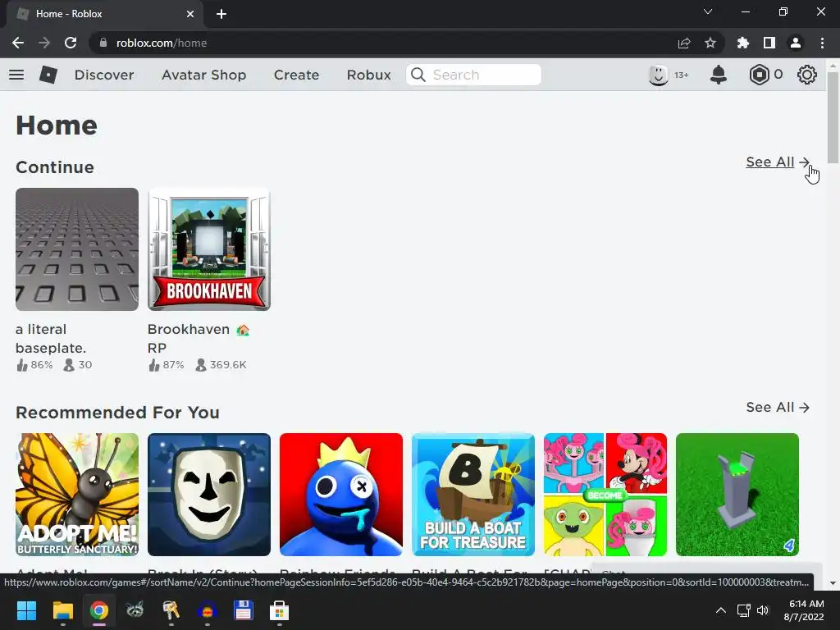Image resolution: width=840 pixels, height=630 pixels.
Task: Toggle the Chrome side panel icon
Action: coord(769,43)
